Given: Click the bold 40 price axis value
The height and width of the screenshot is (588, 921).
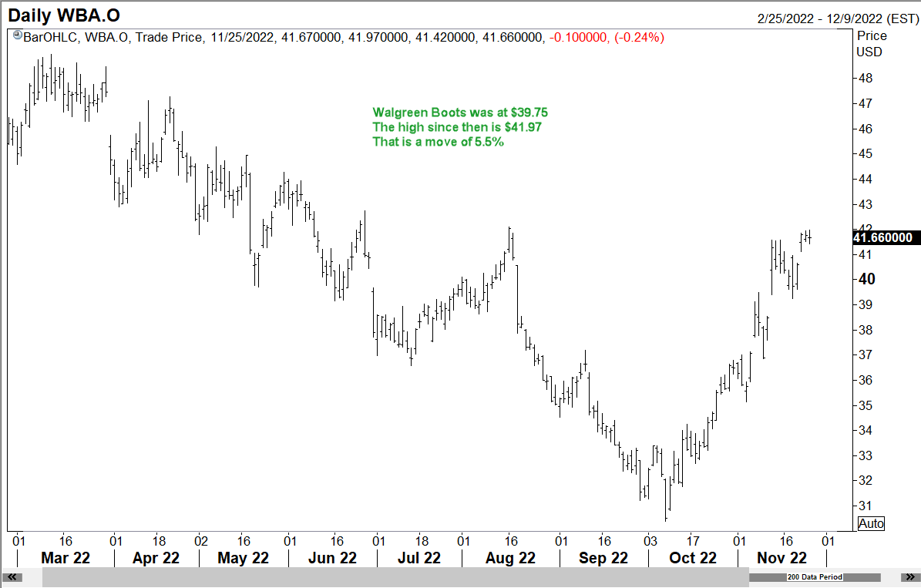Looking at the screenshot, I should tap(867, 279).
